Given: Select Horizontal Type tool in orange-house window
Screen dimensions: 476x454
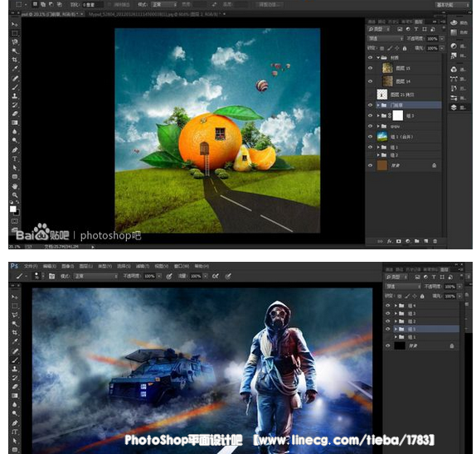Looking at the screenshot, I should [x=15, y=158].
